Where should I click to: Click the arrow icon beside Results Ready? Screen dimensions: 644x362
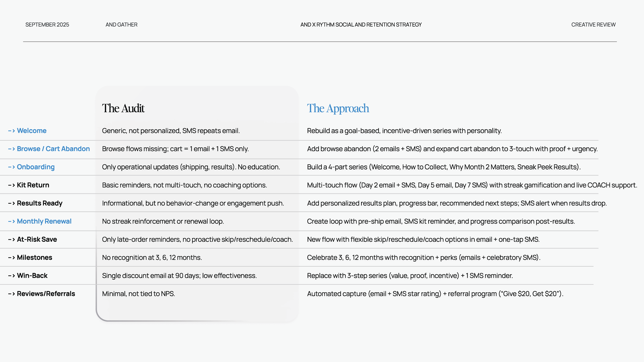click(11, 203)
